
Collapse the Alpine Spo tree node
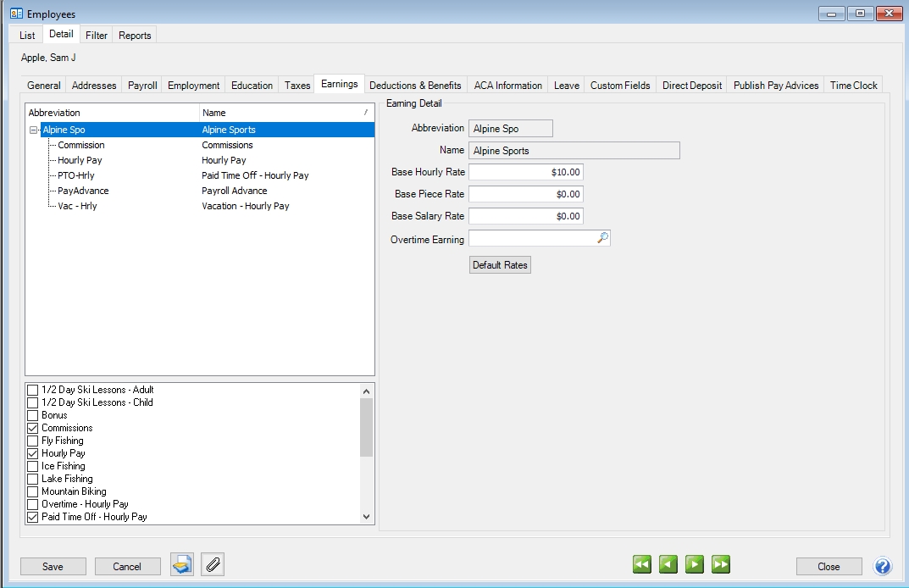[x=34, y=130]
